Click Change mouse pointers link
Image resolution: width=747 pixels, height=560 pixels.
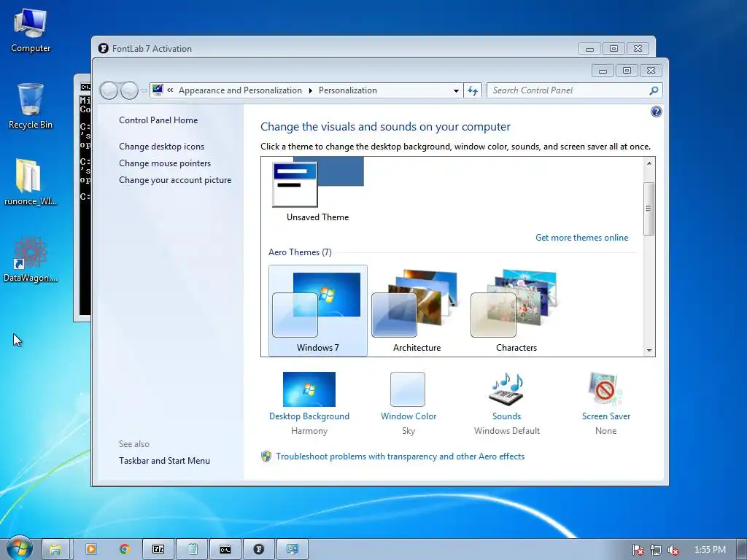click(x=165, y=163)
